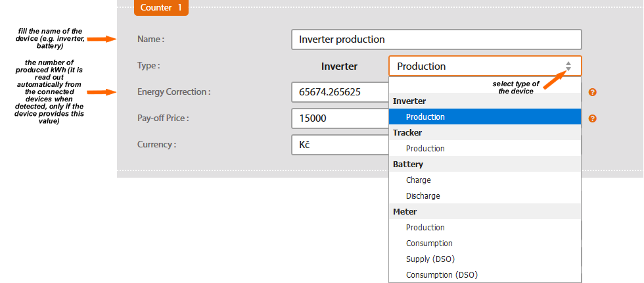Click the help icon beside Pay-off Price
This screenshot has width=644, height=283.
click(x=592, y=118)
